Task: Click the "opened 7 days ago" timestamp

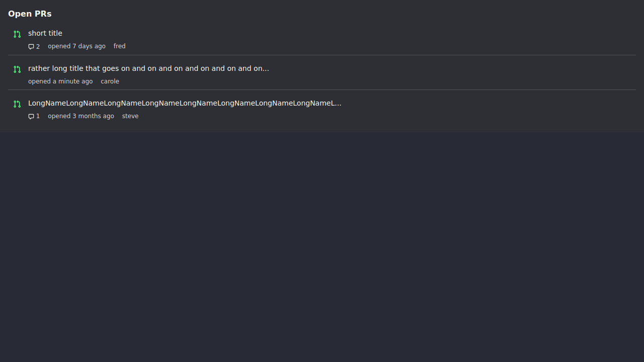Action: [x=76, y=46]
